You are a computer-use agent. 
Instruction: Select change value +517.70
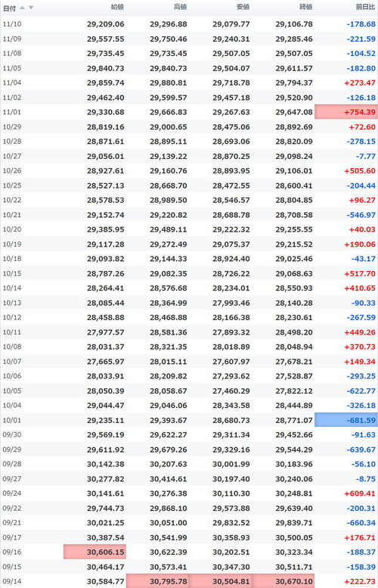(x=360, y=273)
